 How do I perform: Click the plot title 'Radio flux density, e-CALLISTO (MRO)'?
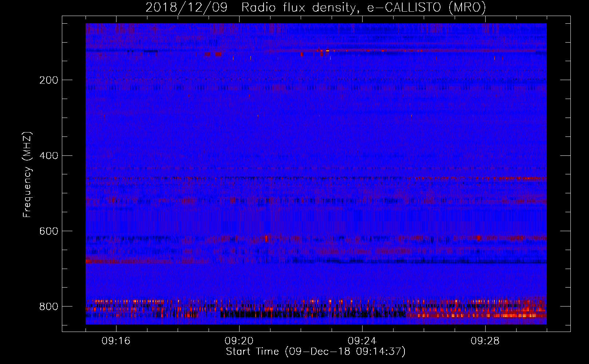364,7
